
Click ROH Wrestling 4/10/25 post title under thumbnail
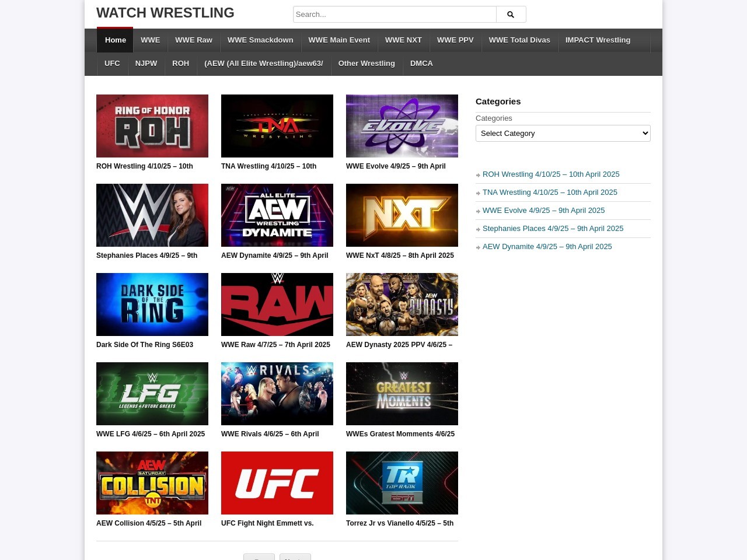point(145,166)
